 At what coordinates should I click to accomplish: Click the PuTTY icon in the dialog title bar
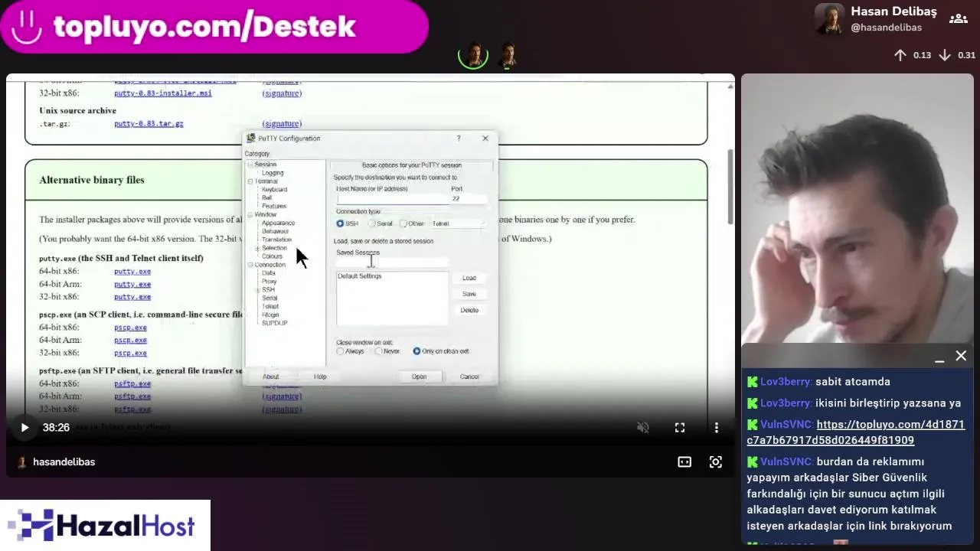point(251,139)
